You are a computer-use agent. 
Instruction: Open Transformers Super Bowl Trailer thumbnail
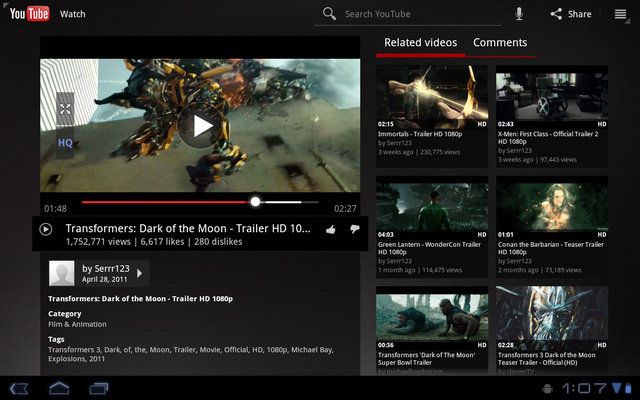[x=432, y=318]
